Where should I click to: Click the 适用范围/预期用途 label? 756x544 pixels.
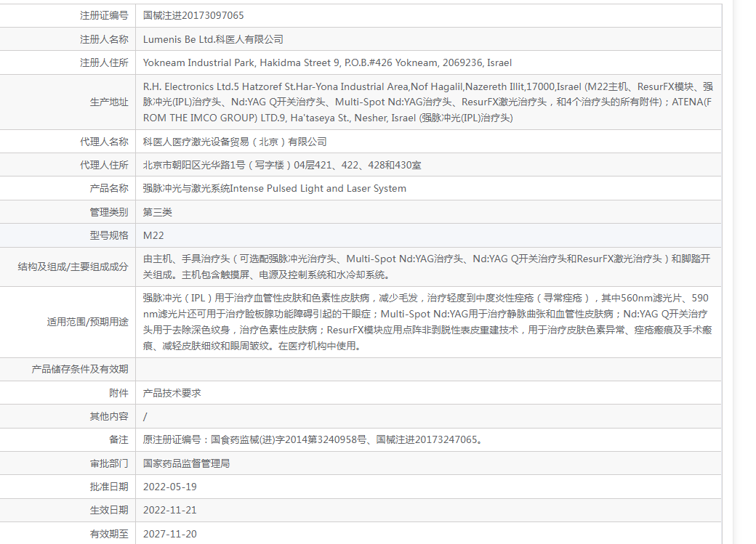[88, 322]
